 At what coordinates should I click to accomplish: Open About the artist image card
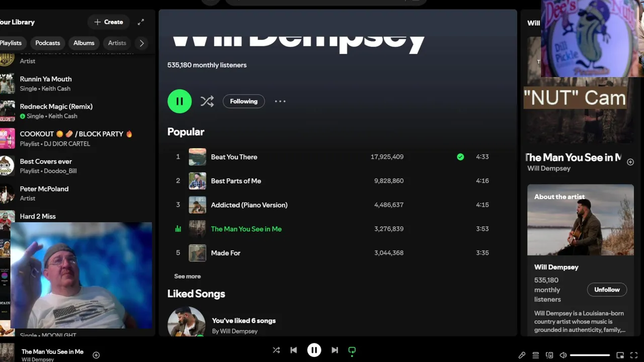(x=581, y=220)
